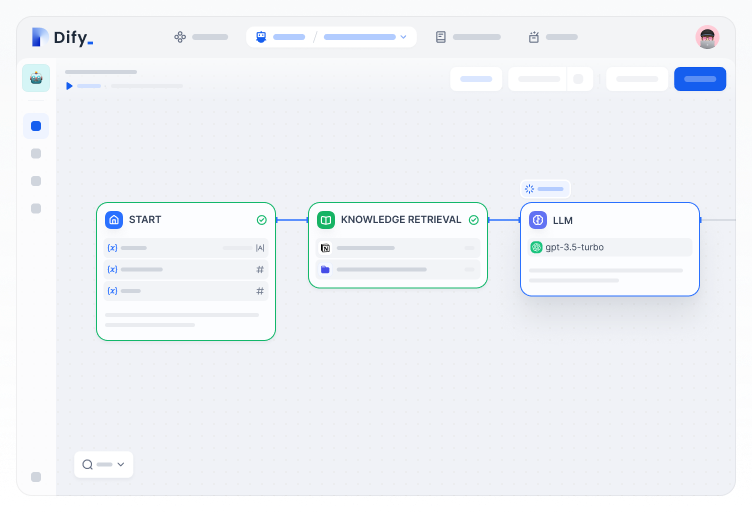Click the LLM node icon
The width and height of the screenshot is (752, 512).
point(537,220)
